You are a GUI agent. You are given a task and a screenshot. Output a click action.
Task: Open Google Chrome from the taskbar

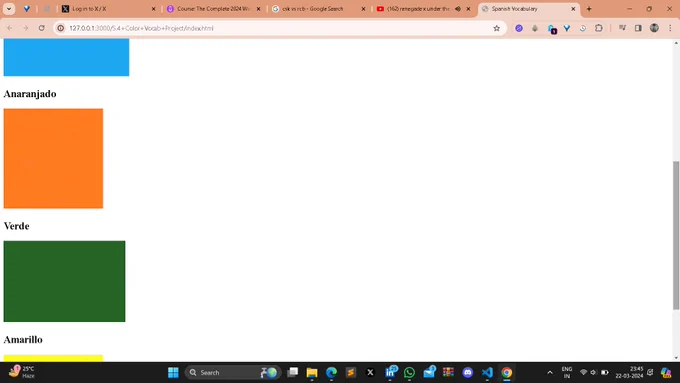507,372
